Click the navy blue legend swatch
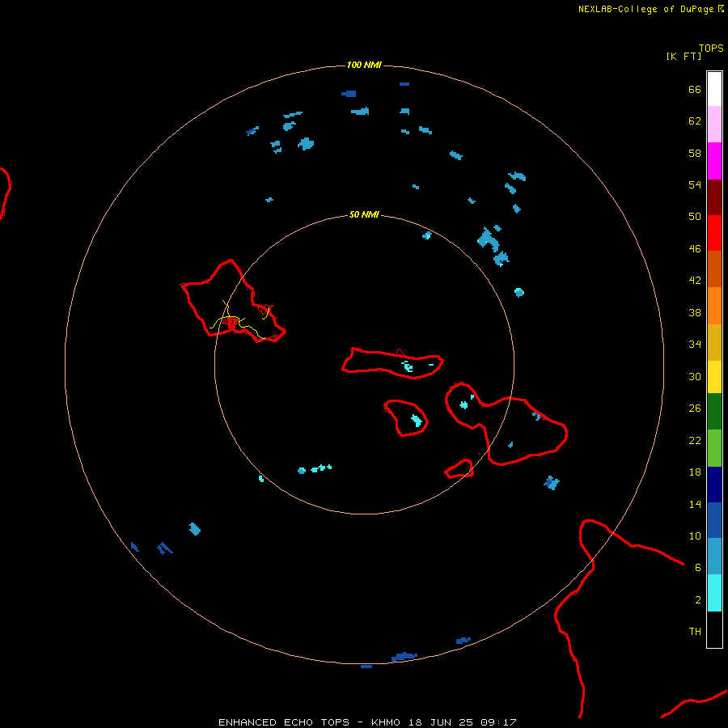The image size is (728, 728). [714, 485]
